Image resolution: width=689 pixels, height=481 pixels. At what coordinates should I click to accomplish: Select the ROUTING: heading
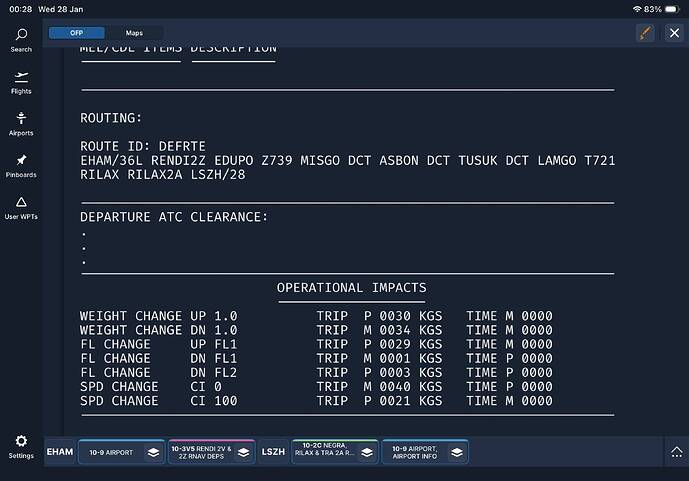[x=111, y=118]
